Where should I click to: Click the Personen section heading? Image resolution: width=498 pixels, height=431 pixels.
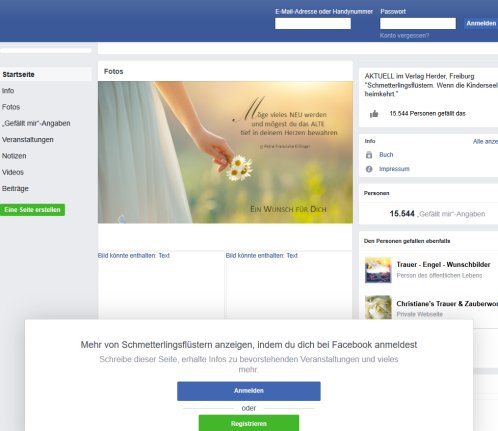coord(377,193)
